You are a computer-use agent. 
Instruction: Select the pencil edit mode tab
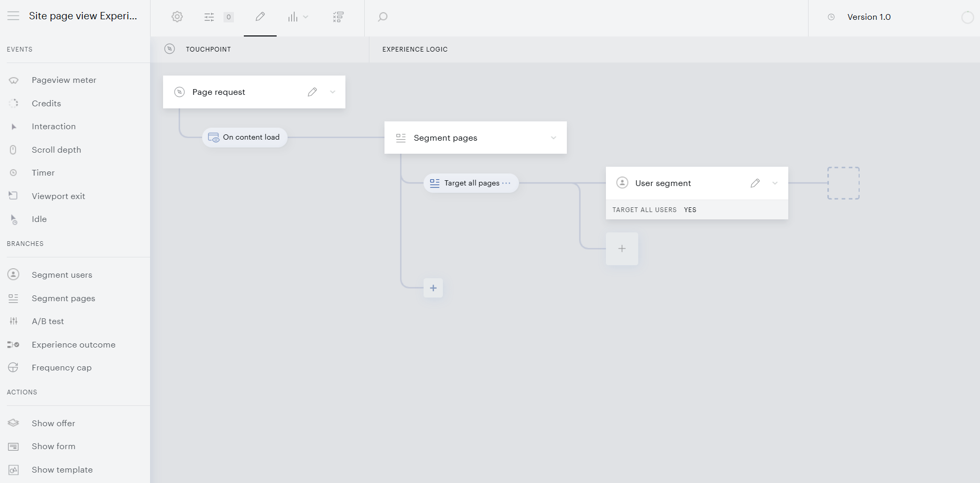pyautogui.click(x=260, y=17)
